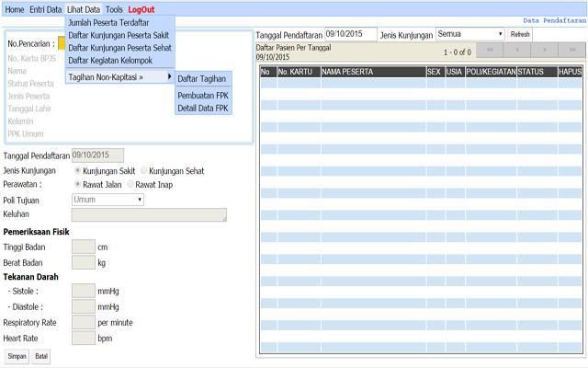Choose Rawat Jalan radio option
The image size is (588, 368).
point(77,184)
